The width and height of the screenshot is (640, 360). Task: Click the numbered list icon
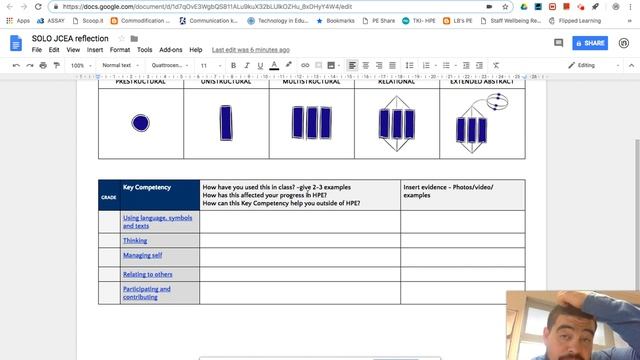(x=426, y=65)
